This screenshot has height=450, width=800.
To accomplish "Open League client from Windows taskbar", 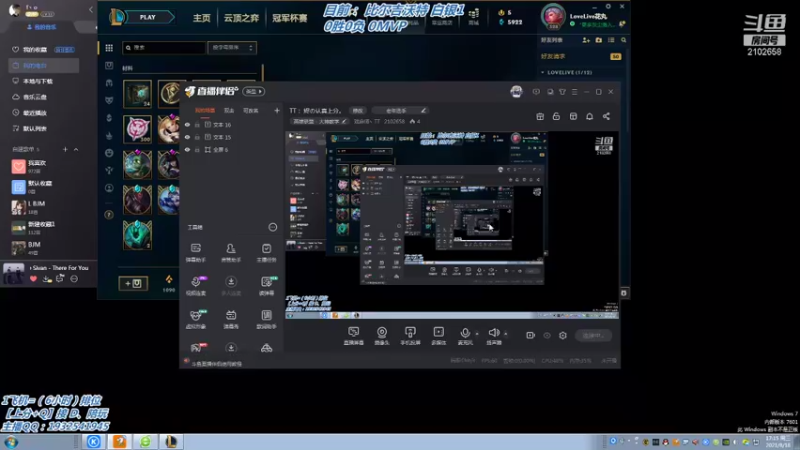I will point(171,442).
